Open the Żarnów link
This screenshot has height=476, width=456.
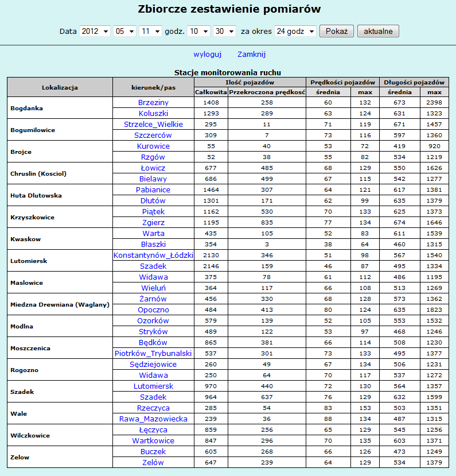153,299
